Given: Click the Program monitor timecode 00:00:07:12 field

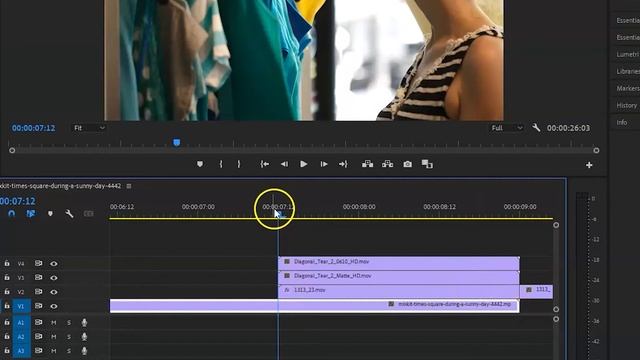Looking at the screenshot, I should pos(33,128).
